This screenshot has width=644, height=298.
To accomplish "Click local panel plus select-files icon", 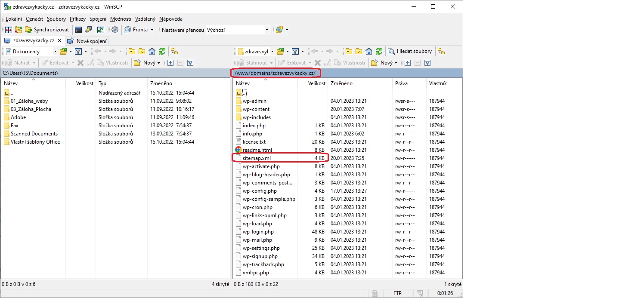I will pyautogui.click(x=170, y=63).
